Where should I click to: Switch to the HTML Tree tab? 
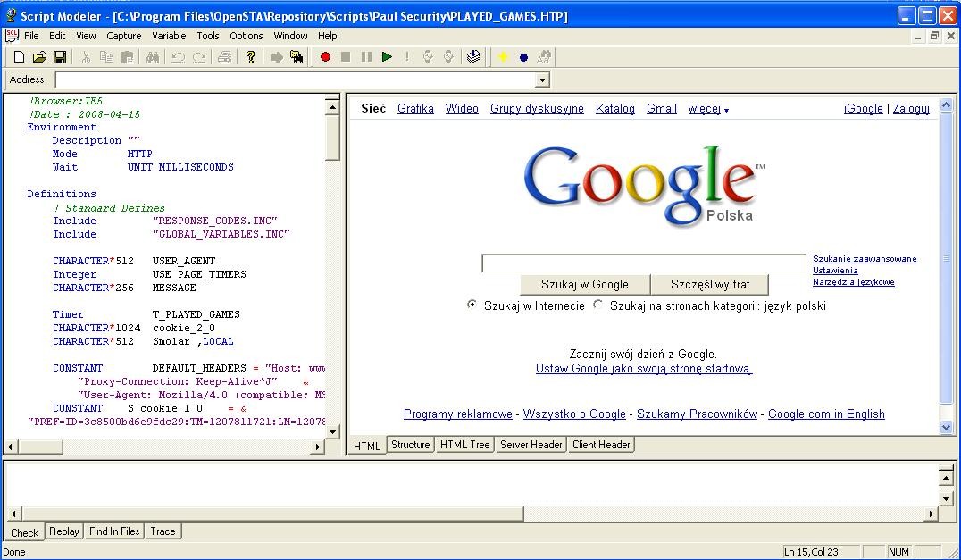click(x=465, y=444)
